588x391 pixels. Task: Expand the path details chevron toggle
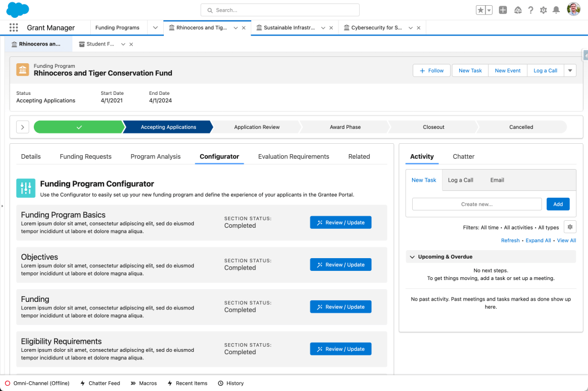coord(22,127)
